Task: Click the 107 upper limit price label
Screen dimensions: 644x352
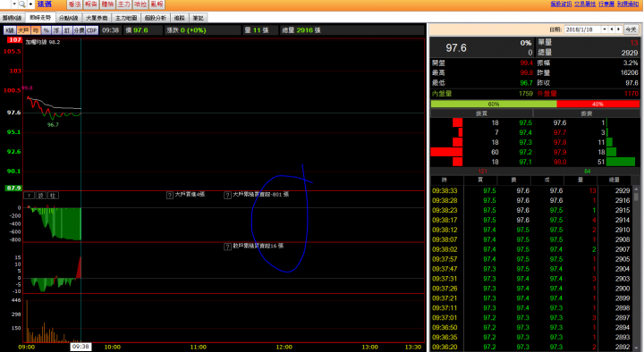Action: click(15, 40)
